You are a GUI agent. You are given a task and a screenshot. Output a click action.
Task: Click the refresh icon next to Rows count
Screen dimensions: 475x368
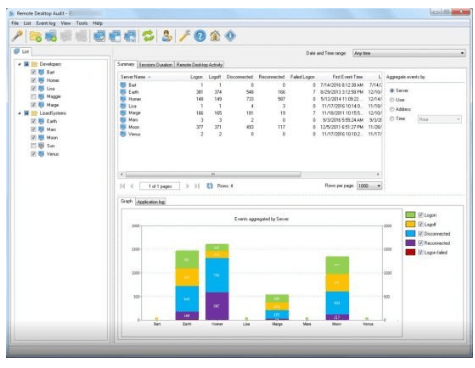(210, 186)
